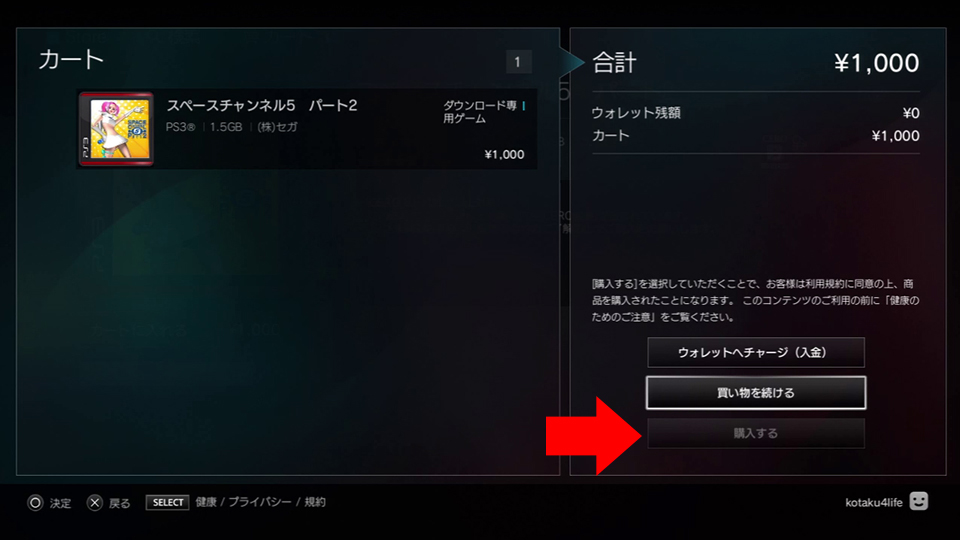Click the カート panel heading
Screen dimensions: 960x540
[x=71, y=60]
